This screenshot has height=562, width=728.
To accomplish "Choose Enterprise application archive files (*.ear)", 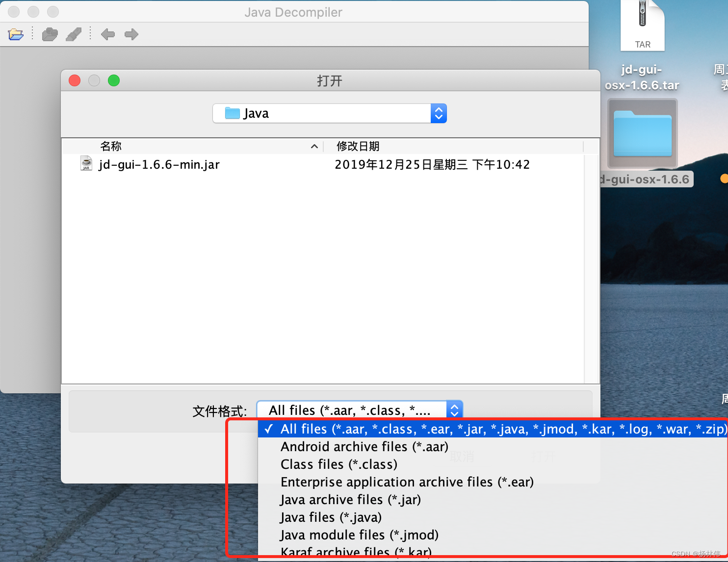I will click(493, 482).
